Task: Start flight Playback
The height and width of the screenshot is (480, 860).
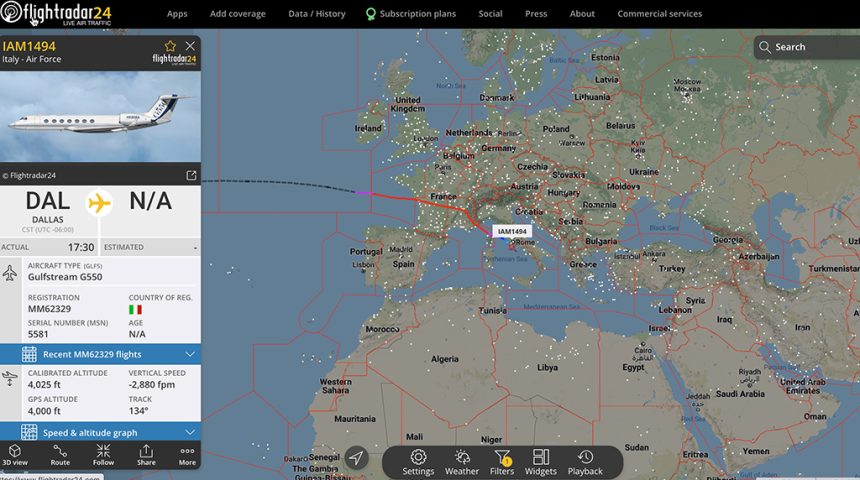Action: [x=585, y=462]
